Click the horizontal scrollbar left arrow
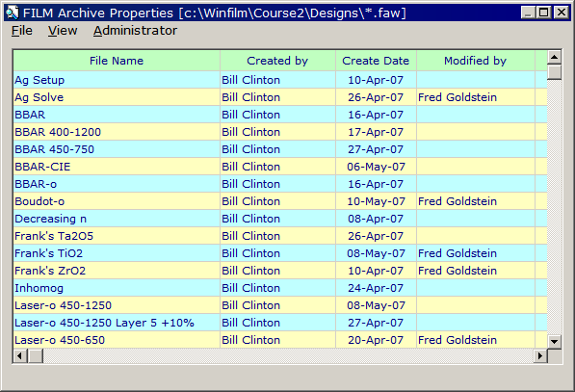This screenshot has height=392, width=575. (x=20, y=355)
